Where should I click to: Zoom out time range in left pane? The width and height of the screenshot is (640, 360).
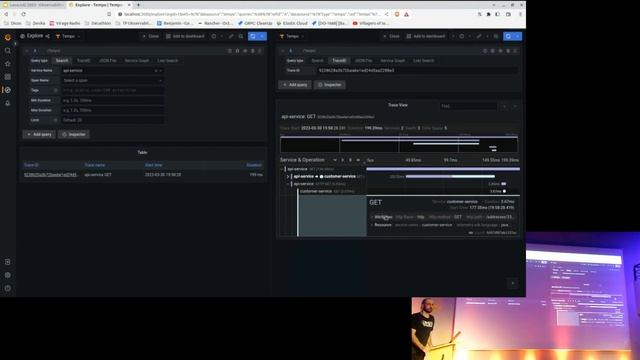(x=241, y=36)
